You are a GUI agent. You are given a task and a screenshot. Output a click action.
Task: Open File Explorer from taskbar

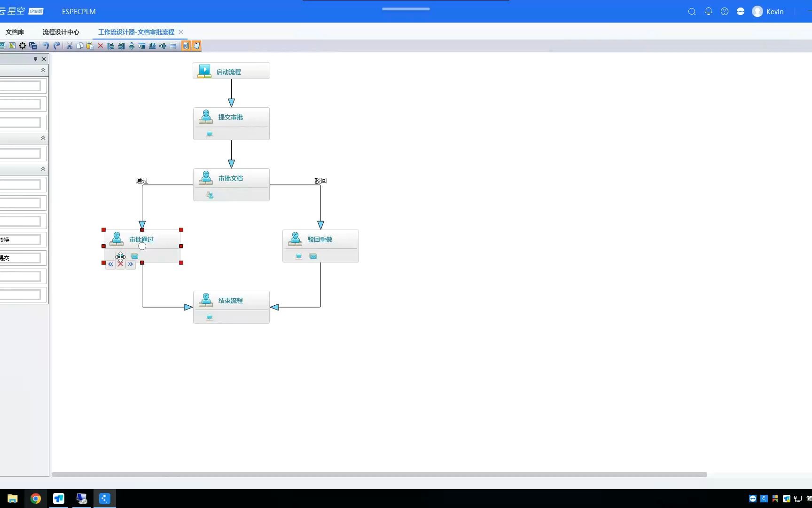coord(13,499)
